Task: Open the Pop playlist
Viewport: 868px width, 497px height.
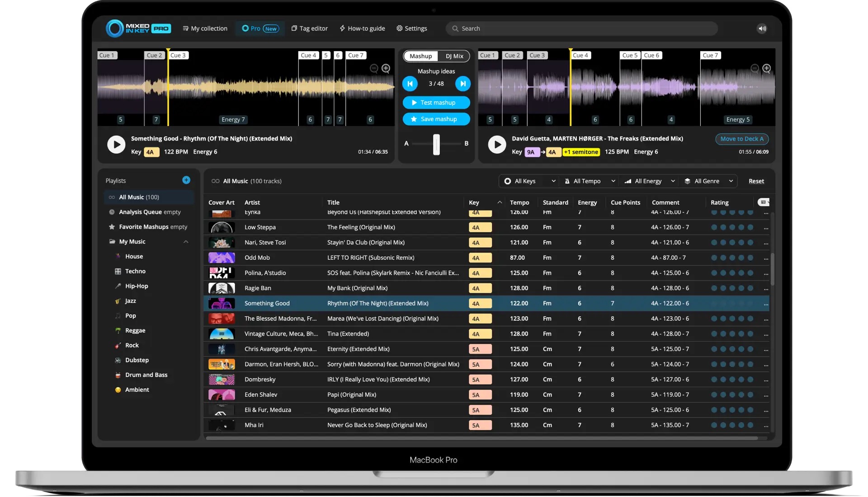Action: coord(130,316)
